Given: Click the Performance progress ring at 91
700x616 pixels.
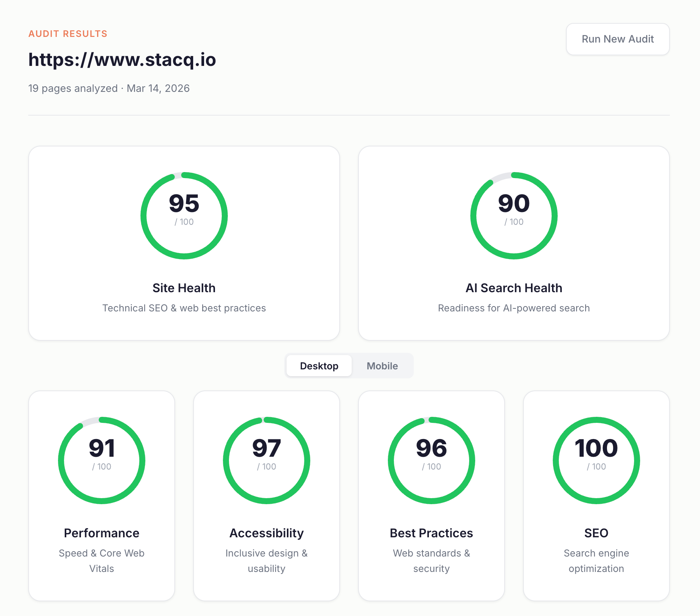Looking at the screenshot, I should coord(101,460).
